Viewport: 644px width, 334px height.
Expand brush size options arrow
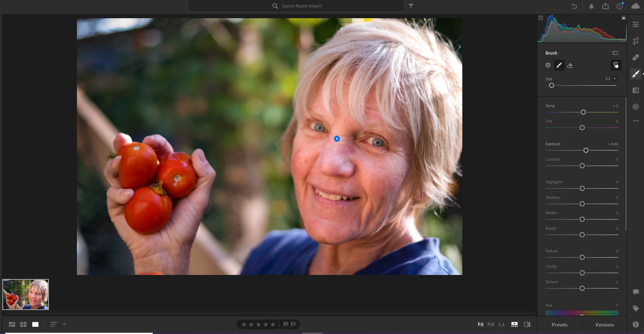pyautogui.click(x=615, y=79)
